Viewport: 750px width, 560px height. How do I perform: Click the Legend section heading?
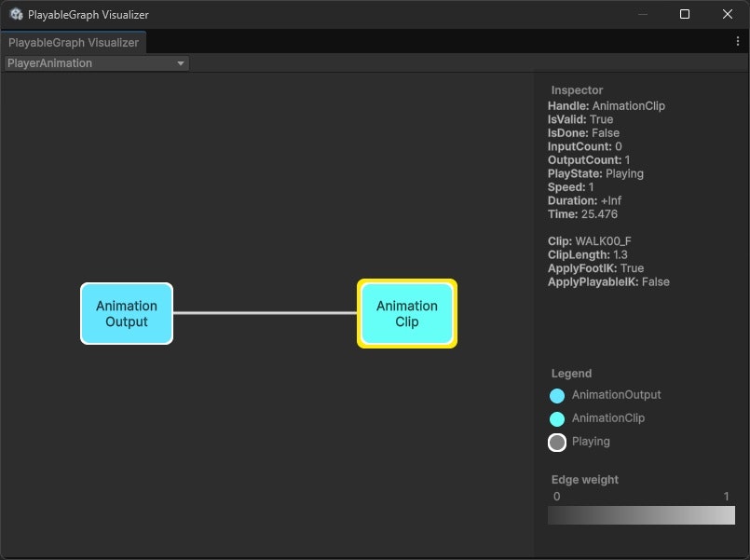pyautogui.click(x=570, y=373)
